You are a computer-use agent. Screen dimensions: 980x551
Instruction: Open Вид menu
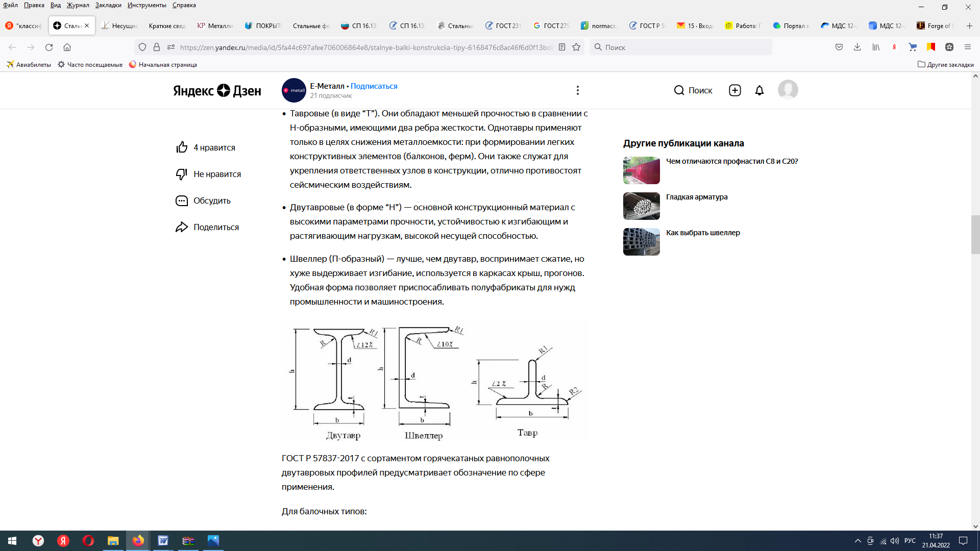pyautogui.click(x=56, y=5)
